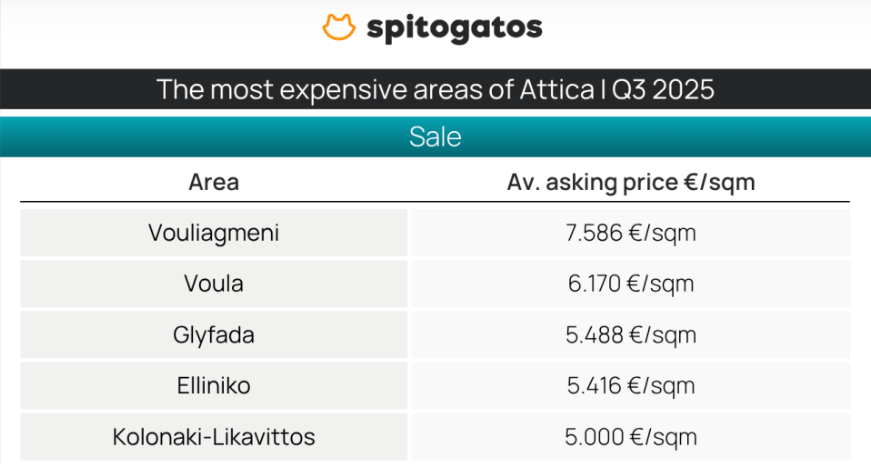Click the Area column header
Viewport: 871px width, 464px height.
213,183
